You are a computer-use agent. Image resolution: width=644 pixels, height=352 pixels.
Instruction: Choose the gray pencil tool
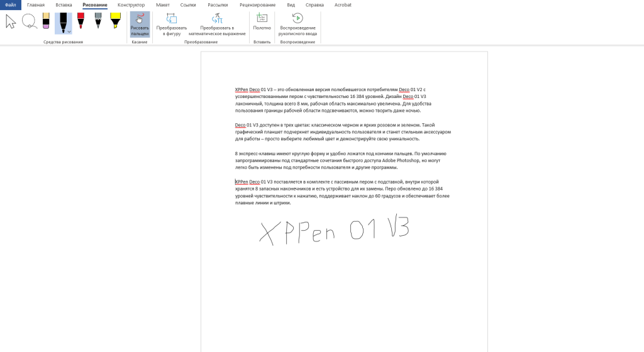coord(98,21)
